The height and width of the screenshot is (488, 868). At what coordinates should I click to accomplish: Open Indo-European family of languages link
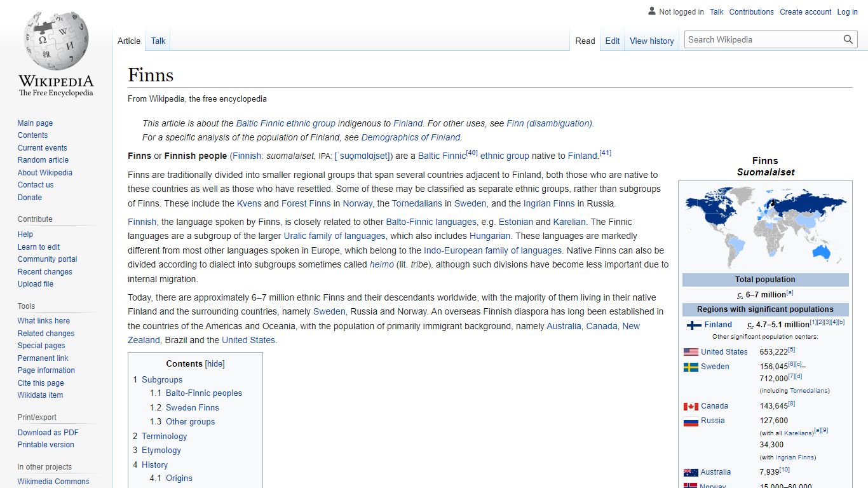[493, 250]
